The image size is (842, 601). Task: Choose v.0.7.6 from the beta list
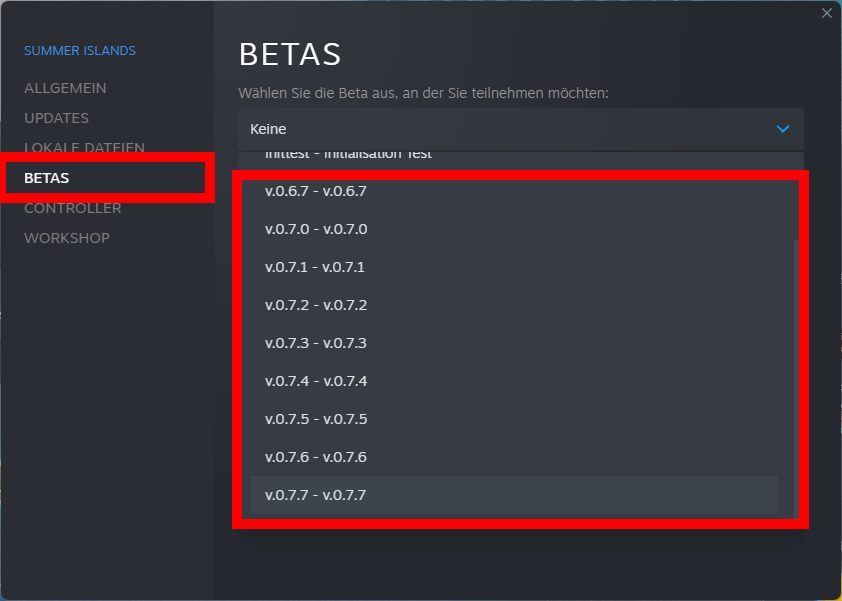click(316, 457)
